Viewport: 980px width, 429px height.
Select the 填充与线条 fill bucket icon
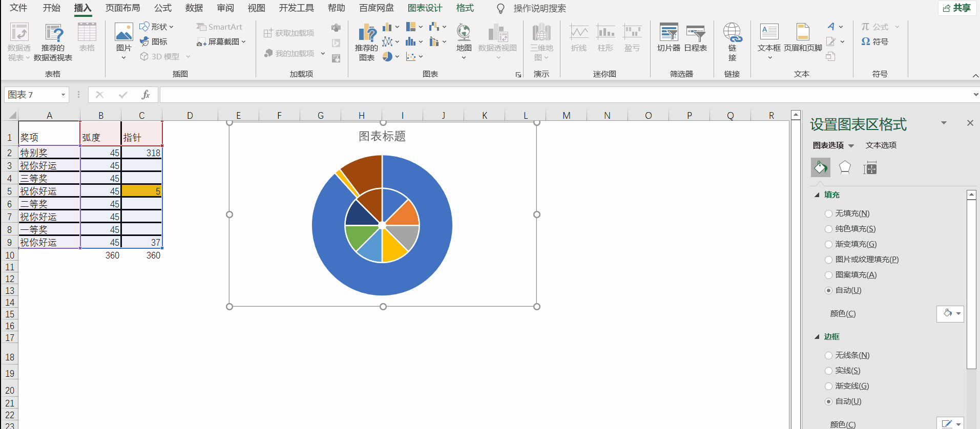coord(821,167)
